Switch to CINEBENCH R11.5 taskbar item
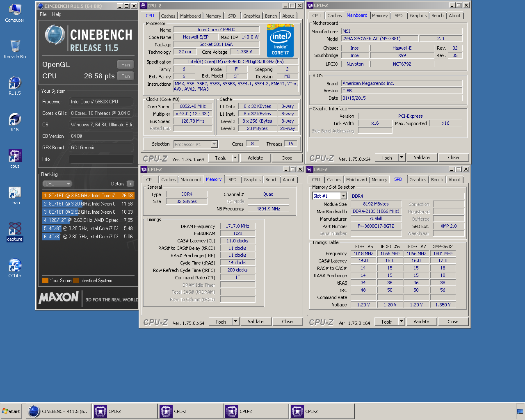The image size is (525, 420). tap(59, 411)
